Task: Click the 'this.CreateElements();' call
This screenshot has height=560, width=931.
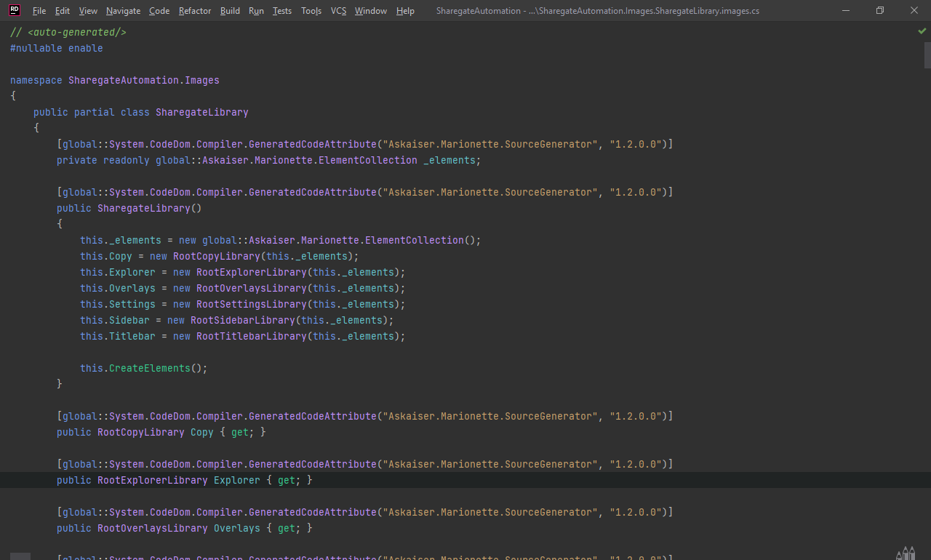Action: coord(144,369)
